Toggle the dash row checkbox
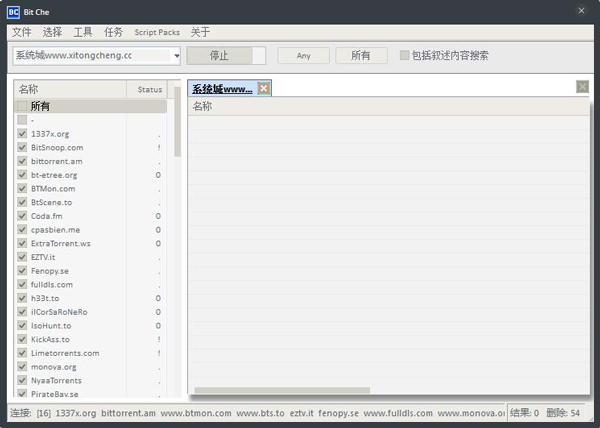 click(x=22, y=120)
